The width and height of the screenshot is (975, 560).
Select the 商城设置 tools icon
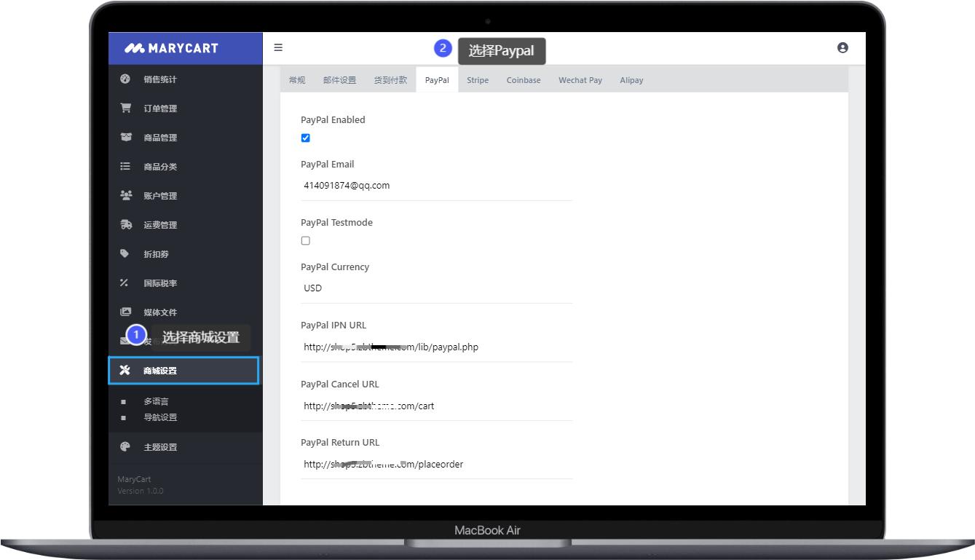coord(125,371)
